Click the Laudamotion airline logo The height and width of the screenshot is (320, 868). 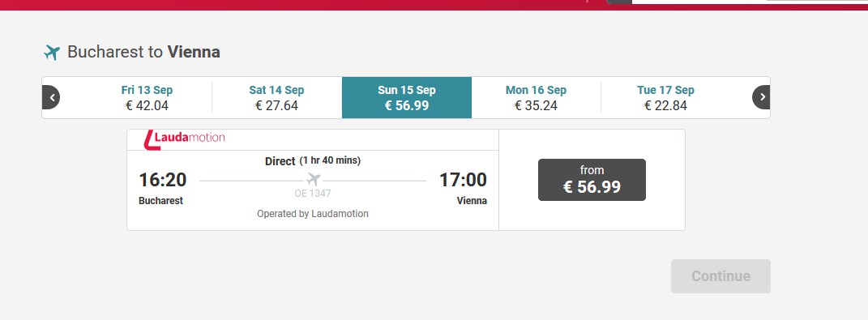184,139
